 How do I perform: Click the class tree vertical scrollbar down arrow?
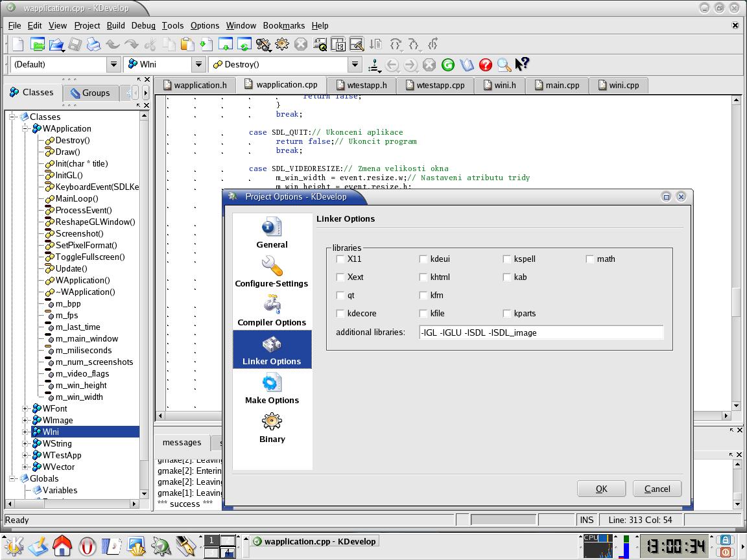pyautogui.click(x=145, y=495)
